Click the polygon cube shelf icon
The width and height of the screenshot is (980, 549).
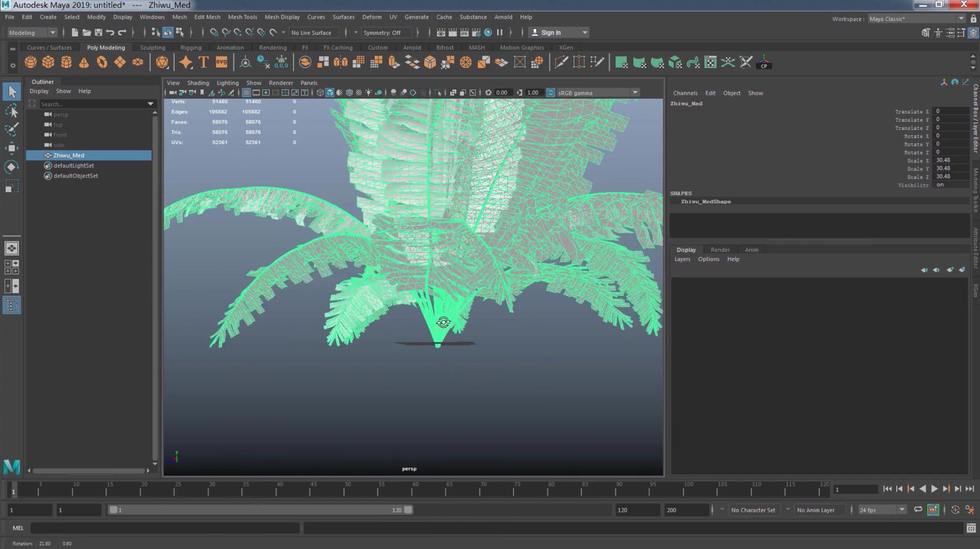tap(48, 63)
